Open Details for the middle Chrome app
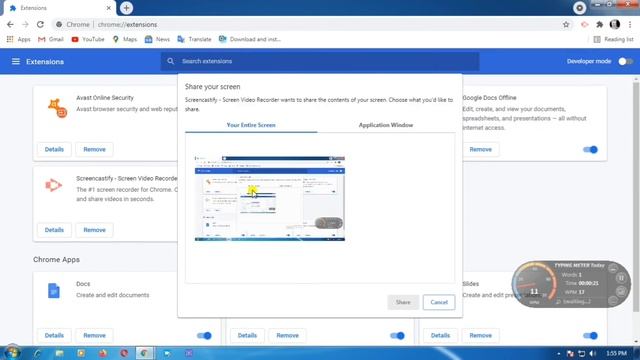Viewport: 640px width, 360px height. pyautogui.click(x=247, y=336)
